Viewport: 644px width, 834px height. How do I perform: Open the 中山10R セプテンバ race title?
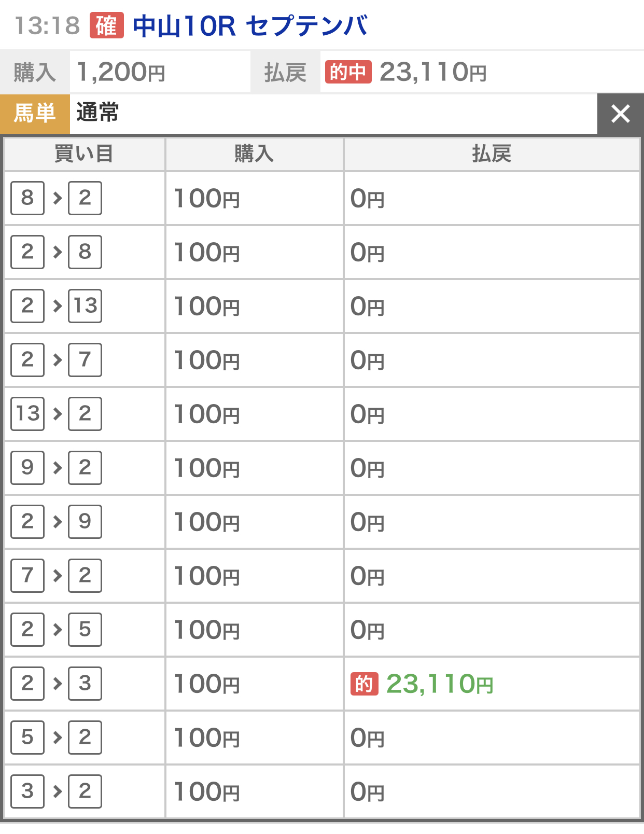pyautogui.click(x=250, y=26)
